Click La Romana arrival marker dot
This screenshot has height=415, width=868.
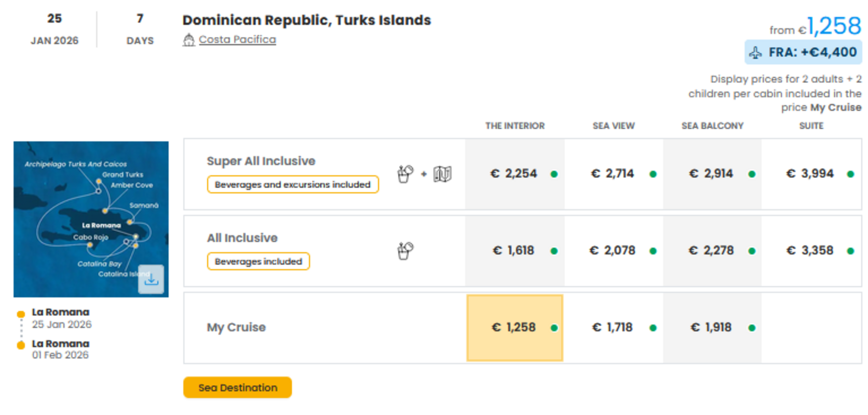tap(21, 345)
